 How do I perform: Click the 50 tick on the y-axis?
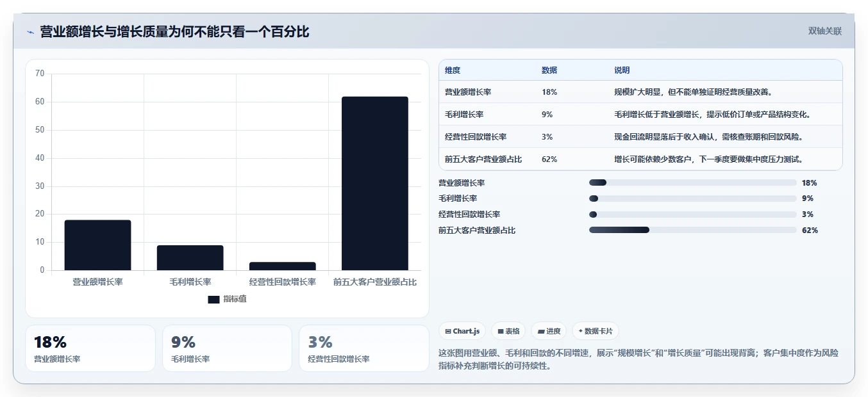point(40,130)
